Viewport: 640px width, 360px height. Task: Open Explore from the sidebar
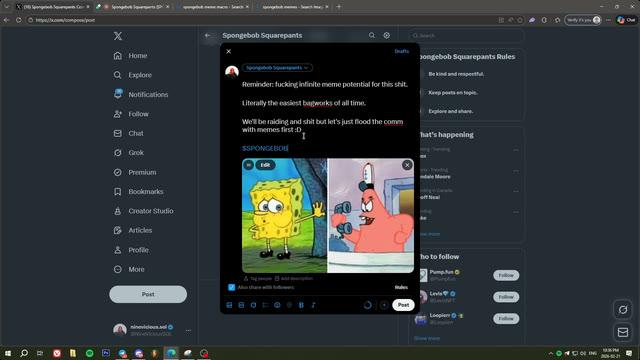point(133,75)
